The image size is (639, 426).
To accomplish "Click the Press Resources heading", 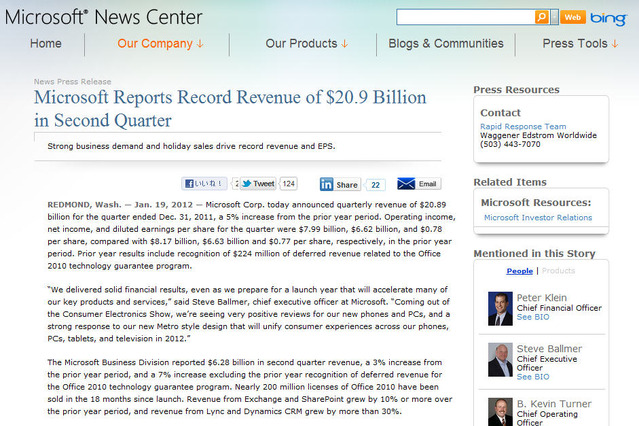I will 516,90.
